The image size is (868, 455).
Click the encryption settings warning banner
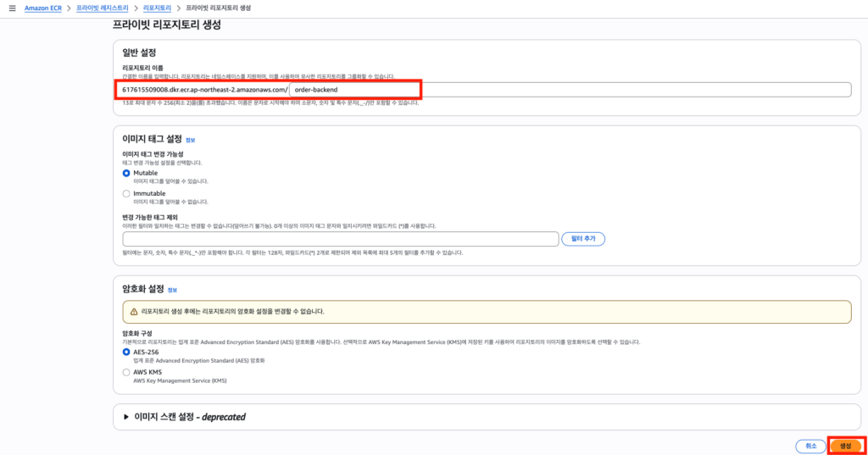click(487, 312)
